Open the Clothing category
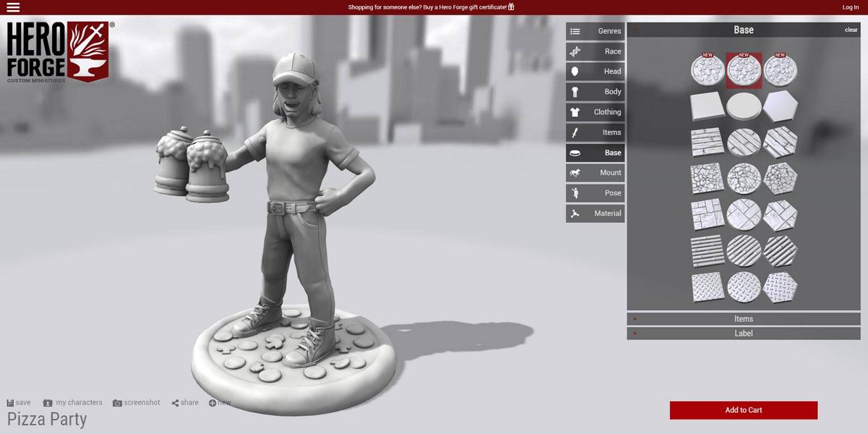Viewport: 868px width, 434px height. point(595,112)
